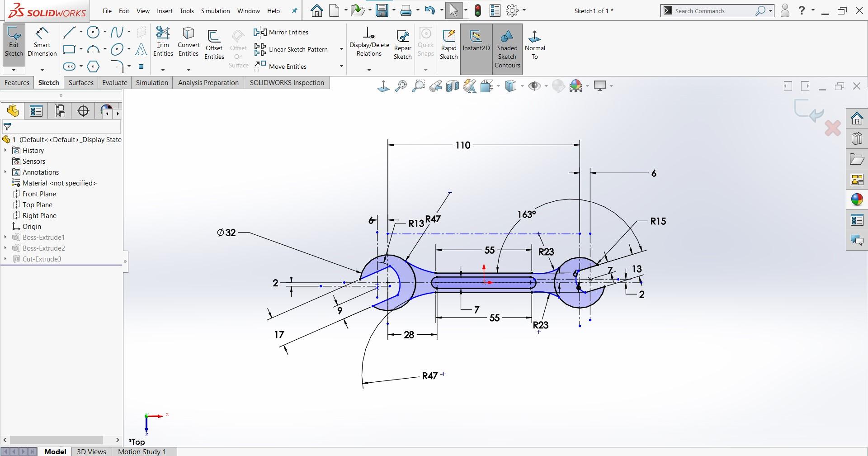The image size is (868, 456).
Task: Click the Offset Entities tool
Action: (x=214, y=43)
